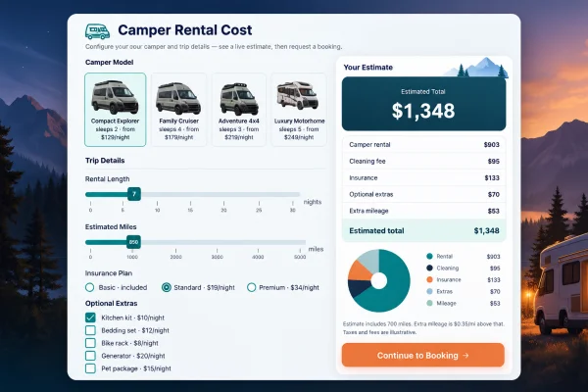Enable the Bedding set extra

(90, 330)
